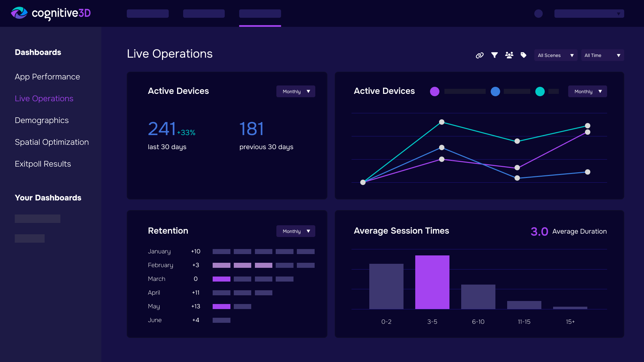644x362 pixels.
Task: Click the users group icon
Action: pos(509,55)
